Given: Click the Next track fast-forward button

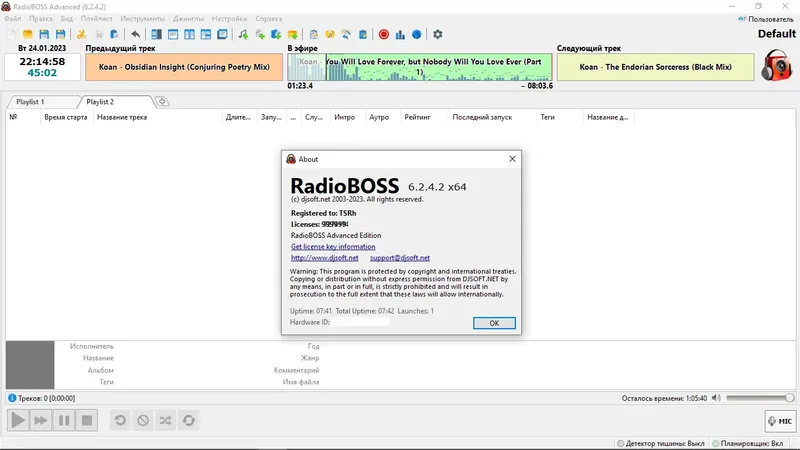Looking at the screenshot, I should point(41,420).
